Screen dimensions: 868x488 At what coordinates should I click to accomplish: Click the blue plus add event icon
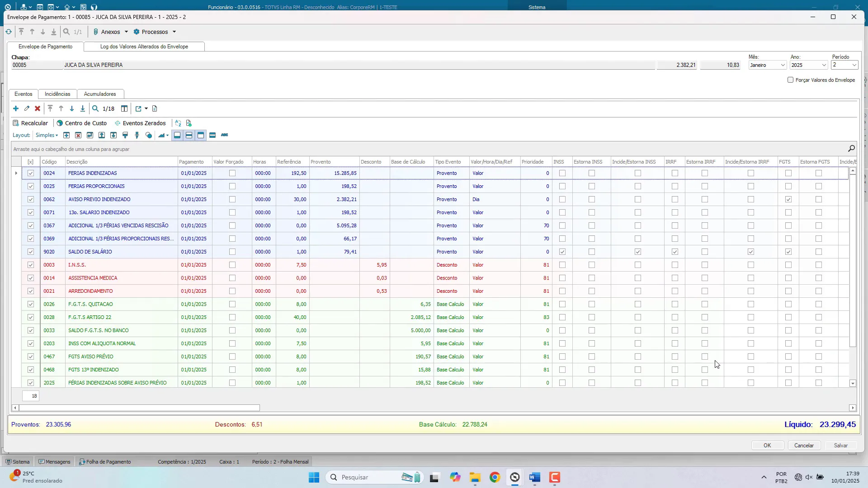coord(16,108)
